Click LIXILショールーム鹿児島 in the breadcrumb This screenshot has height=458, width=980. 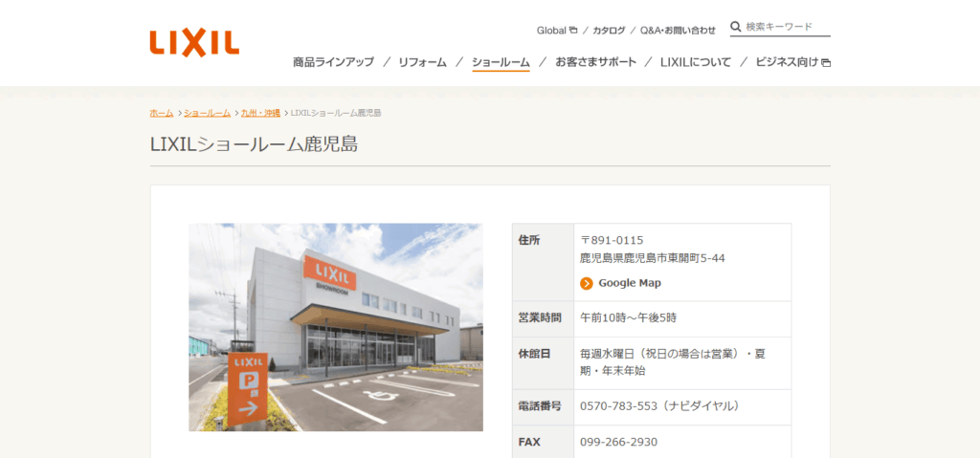pos(336,113)
